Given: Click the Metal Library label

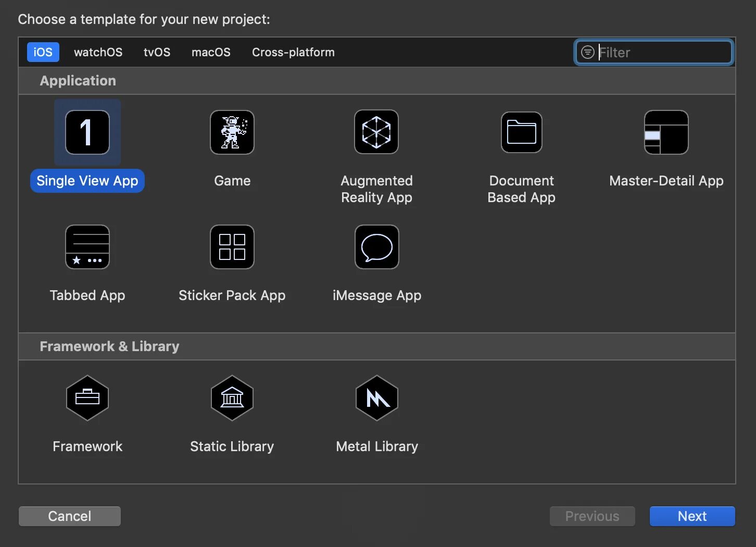Looking at the screenshot, I should (377, 446).
